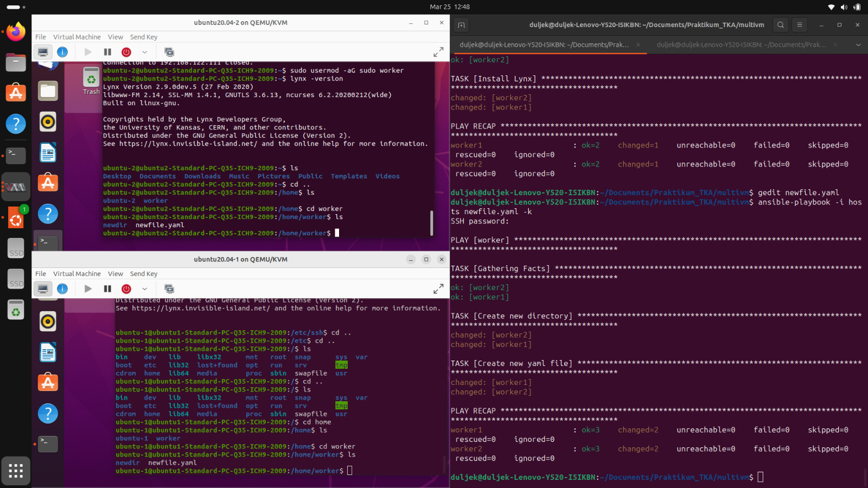Open Ubuntu Software inside ubuntu20.04-2 guest dock
868x488 pixels.
point(48,183)
